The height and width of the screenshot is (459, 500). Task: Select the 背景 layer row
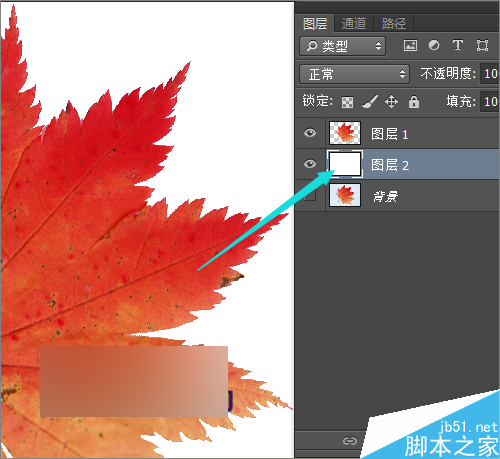point(397,195)
